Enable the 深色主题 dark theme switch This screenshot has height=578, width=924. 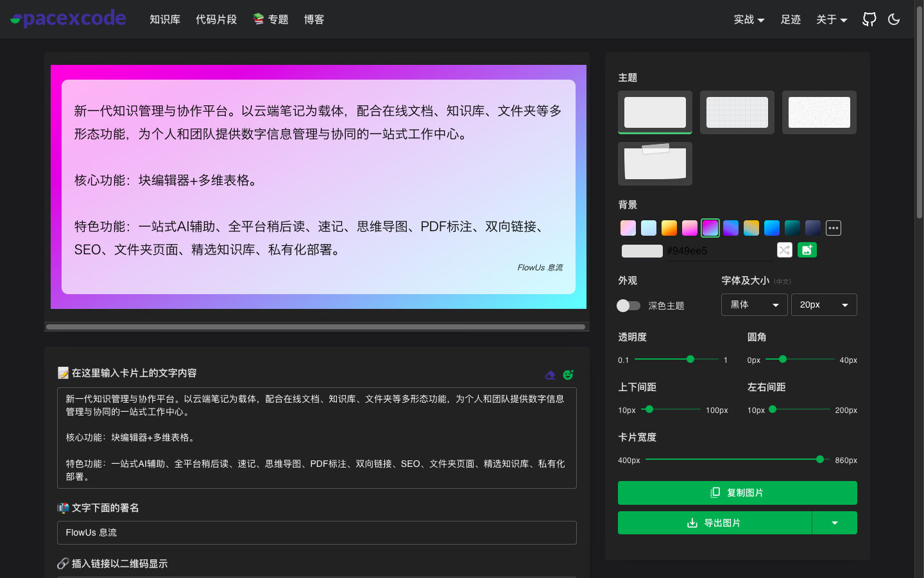pos(628,306)
